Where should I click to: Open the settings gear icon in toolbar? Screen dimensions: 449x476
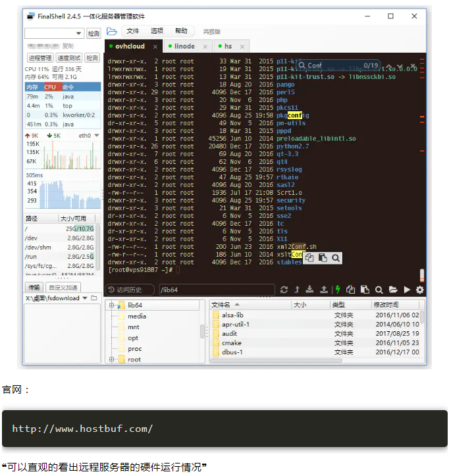(419, 290)
